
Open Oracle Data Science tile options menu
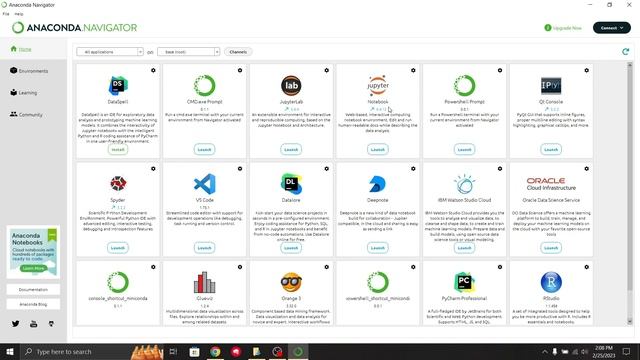pos(587,169)
